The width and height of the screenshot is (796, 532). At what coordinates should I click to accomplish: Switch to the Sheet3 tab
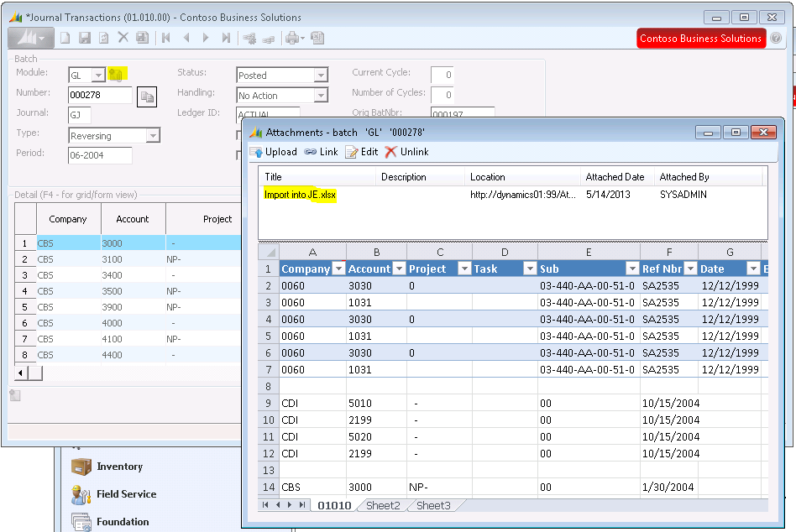433,505
